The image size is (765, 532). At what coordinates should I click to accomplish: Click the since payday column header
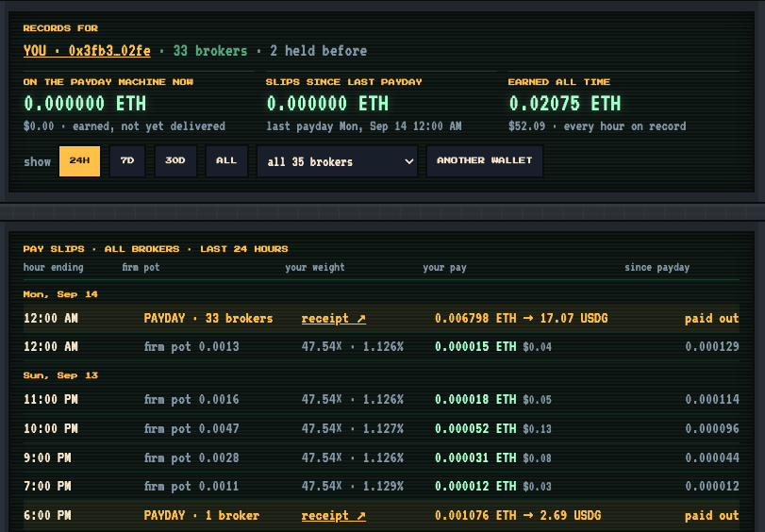coord(657,268)
